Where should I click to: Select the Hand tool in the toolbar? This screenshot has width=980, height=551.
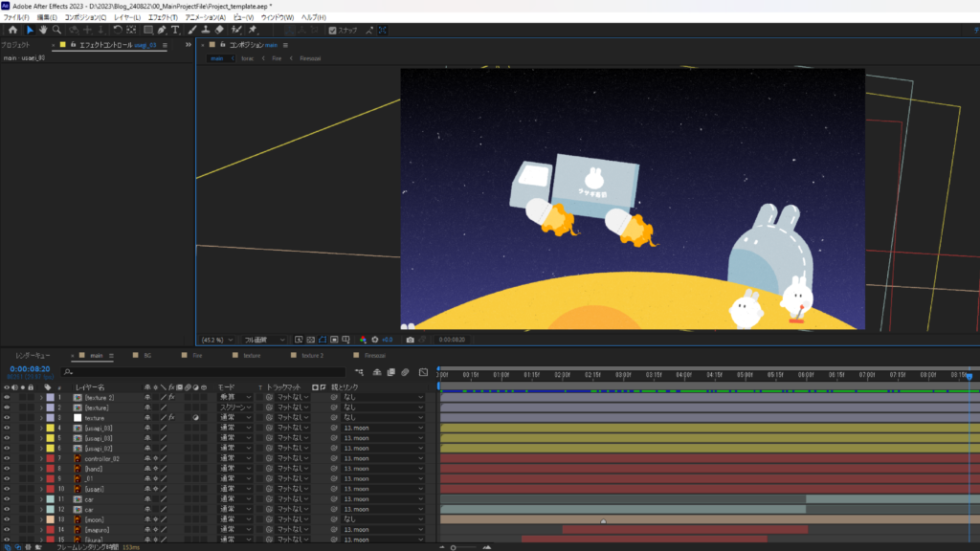[43, 30]
